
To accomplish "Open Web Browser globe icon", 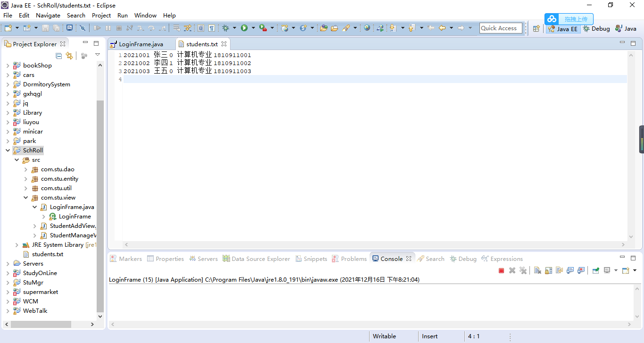I will point(367,28).
